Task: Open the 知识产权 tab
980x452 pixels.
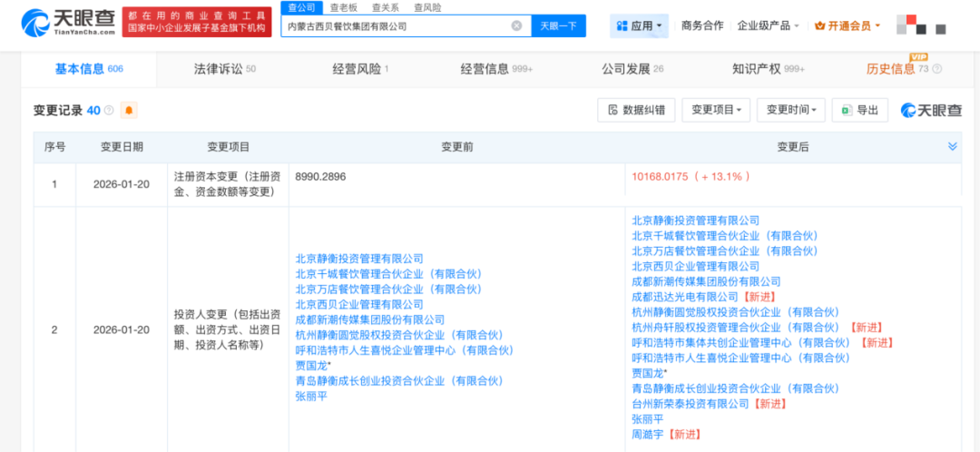Action: [769, 69]
